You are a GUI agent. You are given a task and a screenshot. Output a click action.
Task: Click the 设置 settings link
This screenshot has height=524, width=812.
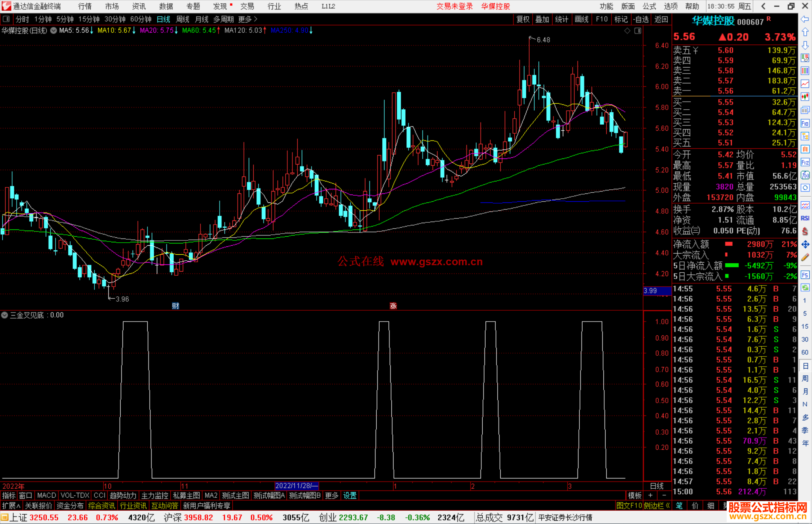(x=350, y=495)
